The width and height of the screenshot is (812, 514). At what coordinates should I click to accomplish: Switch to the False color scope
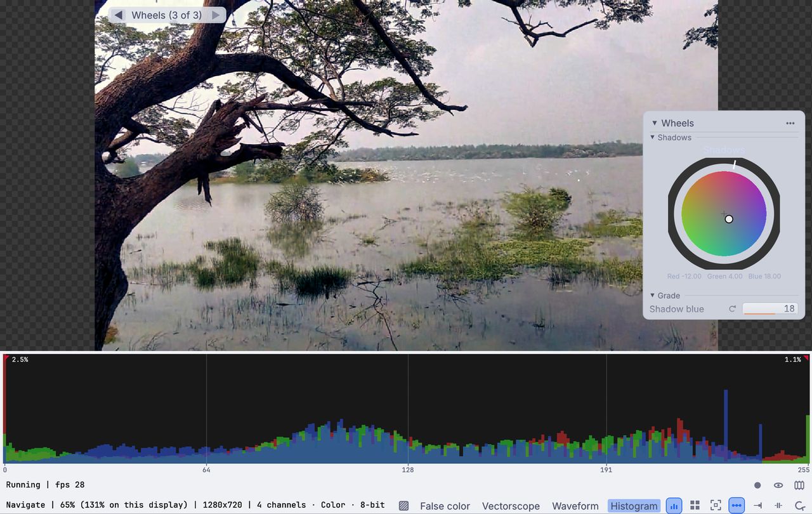[445, 506]
